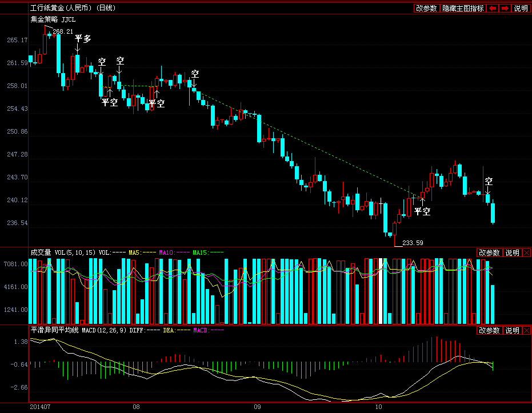Screen dimensions: 532x413
Task: Close the MACD indicator panel with its X
Action: click(x=526, y=330)
